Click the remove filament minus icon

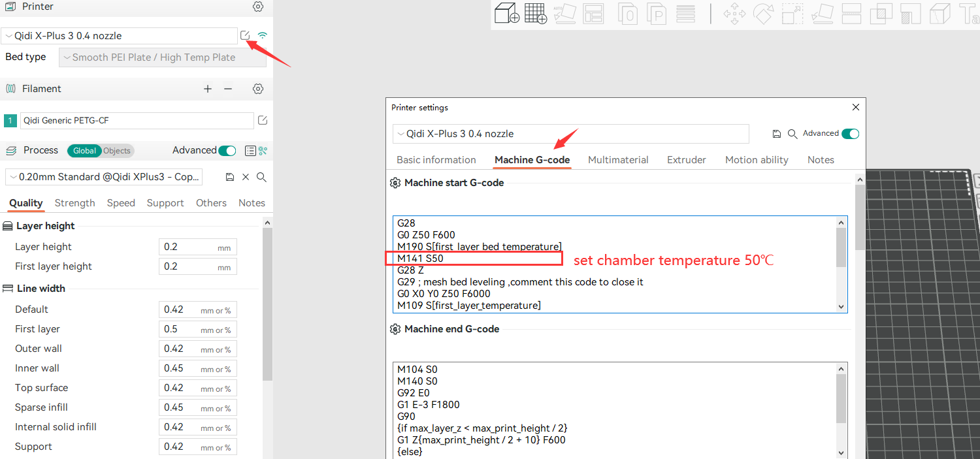coord(228,89)
